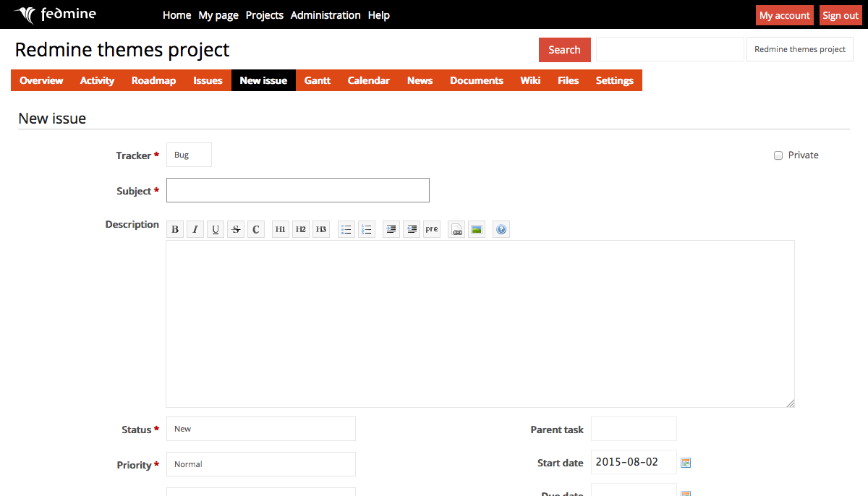Click the New issue page heading
This screenshot has width=868, height=496.
click(52, 119)
